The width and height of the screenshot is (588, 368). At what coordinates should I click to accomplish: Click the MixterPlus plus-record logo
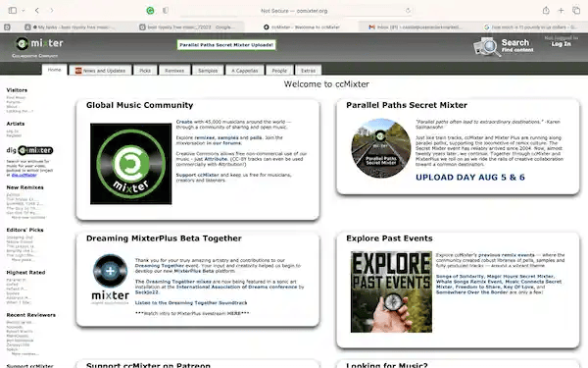(110, 271)
